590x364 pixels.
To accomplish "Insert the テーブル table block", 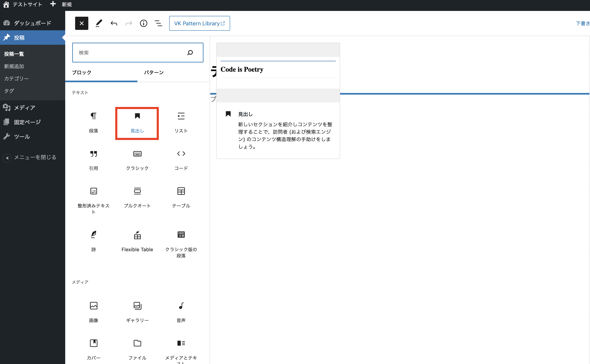I will click(181, 197).
